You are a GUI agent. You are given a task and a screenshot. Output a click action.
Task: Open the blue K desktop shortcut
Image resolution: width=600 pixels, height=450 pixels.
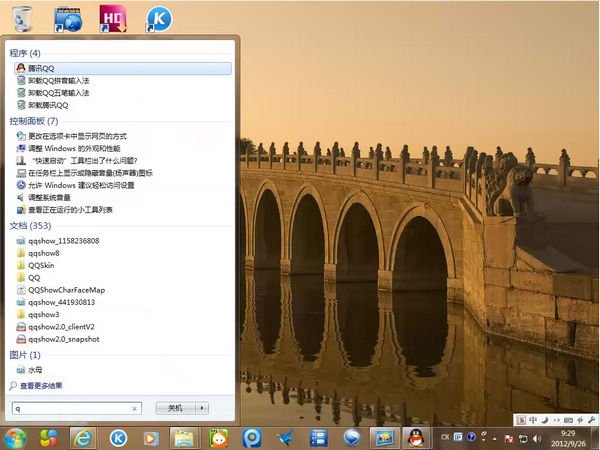(158, 19)
